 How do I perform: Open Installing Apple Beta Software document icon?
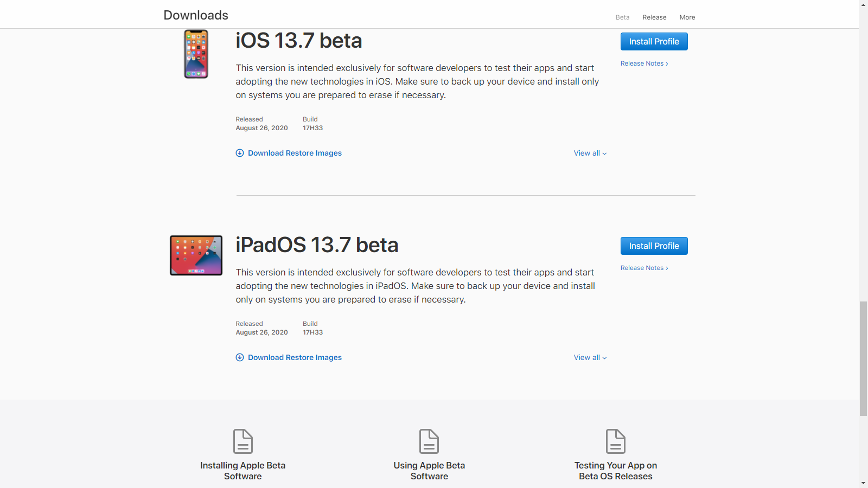tap(243, 441)
